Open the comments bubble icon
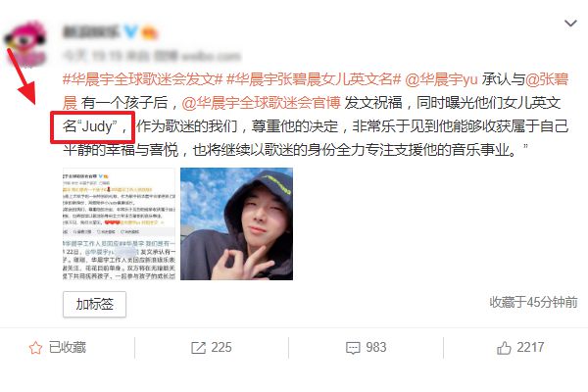This screenshot has width=588, height=392. (353, 348)
